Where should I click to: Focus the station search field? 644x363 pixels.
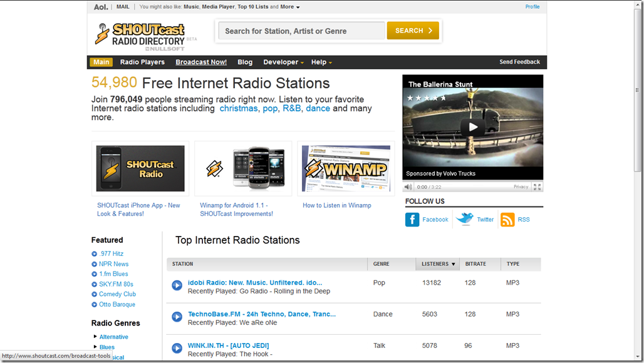tap(301, 31)
